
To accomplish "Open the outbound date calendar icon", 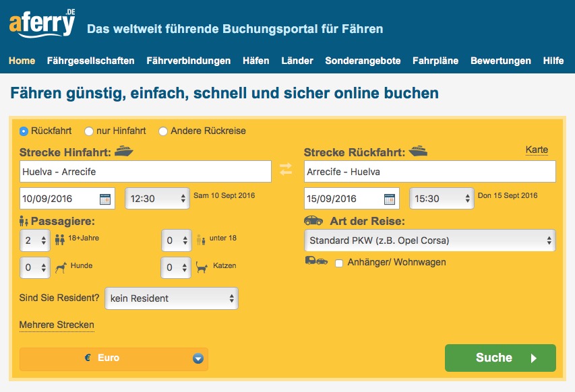I will pyautogui.click(x=105, y=199).
